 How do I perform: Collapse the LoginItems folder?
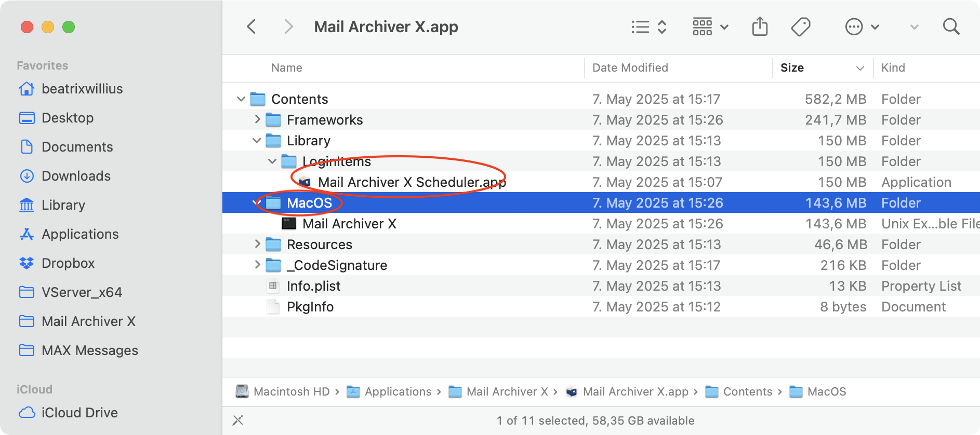click(x=272, y=161)
